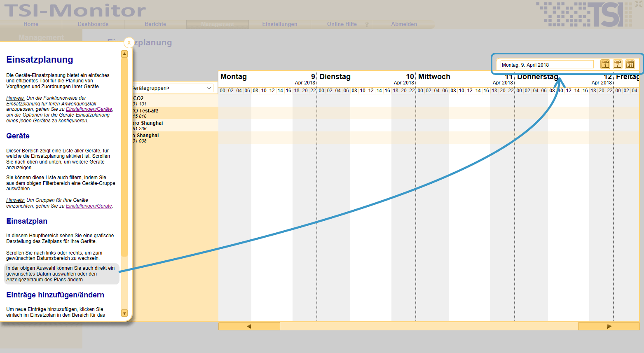Click Abmelden to log out
The width and height of the screenshot is (644, 353).
pyautogui.click(x=404, y=24)
